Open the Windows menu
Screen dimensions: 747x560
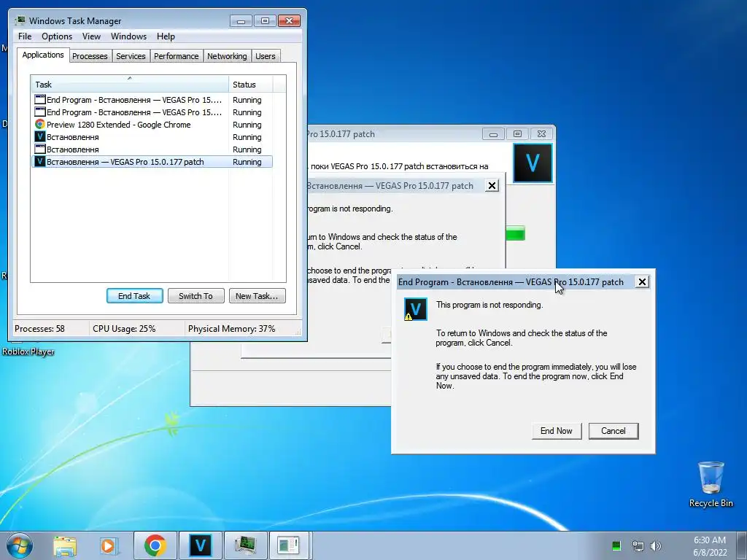[x=128, y=36]
